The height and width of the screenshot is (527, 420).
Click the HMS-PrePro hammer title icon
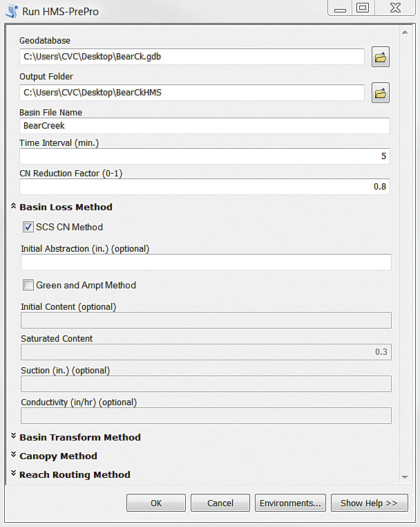pyautogui.click(x=11, y=10)
